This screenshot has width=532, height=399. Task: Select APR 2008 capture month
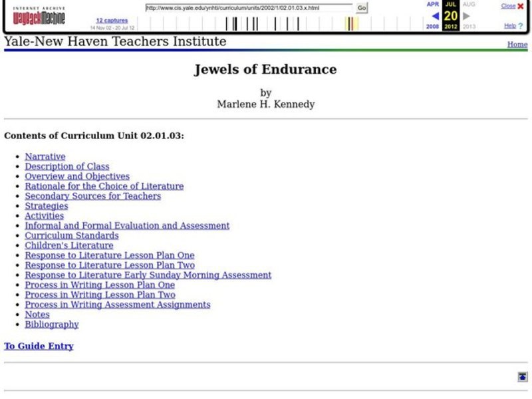point(433,4)
